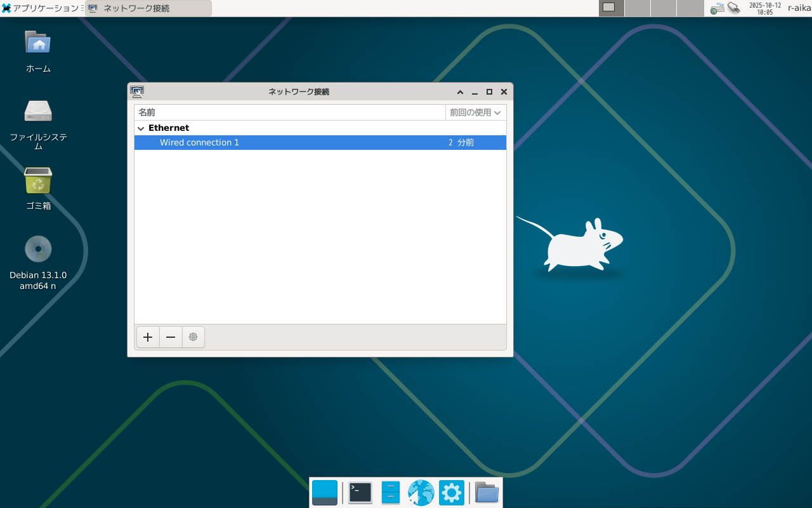Open the ファイルシステム desktop icon
The width and height of the screenshot is (812, 508).
[x=38, y=112]
